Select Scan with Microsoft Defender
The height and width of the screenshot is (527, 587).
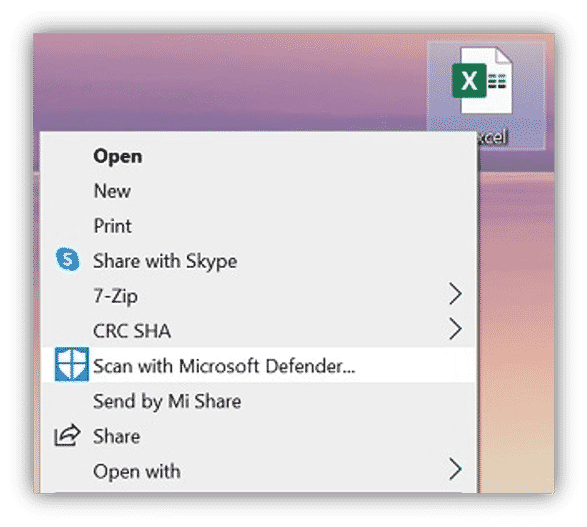click(x=258, y=365)
